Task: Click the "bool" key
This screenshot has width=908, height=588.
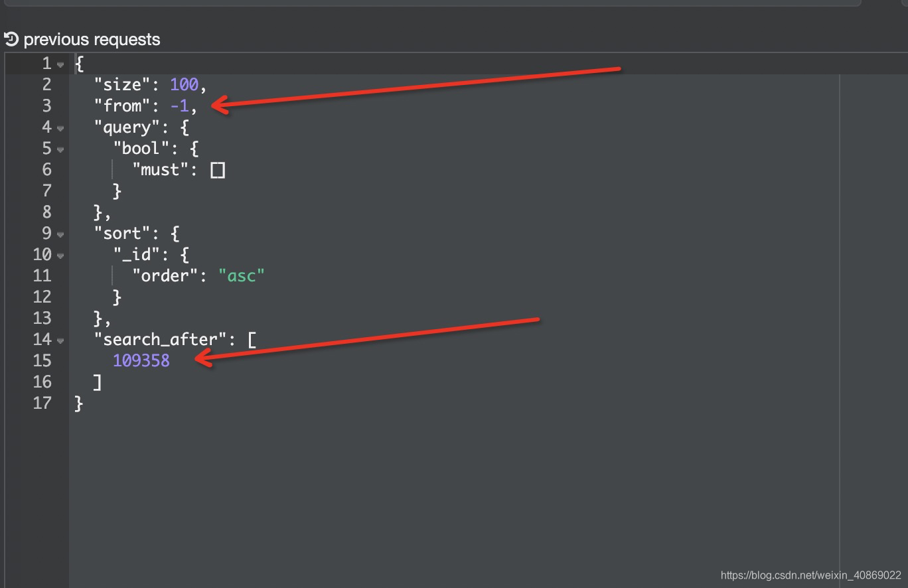Action: (141, 148)
